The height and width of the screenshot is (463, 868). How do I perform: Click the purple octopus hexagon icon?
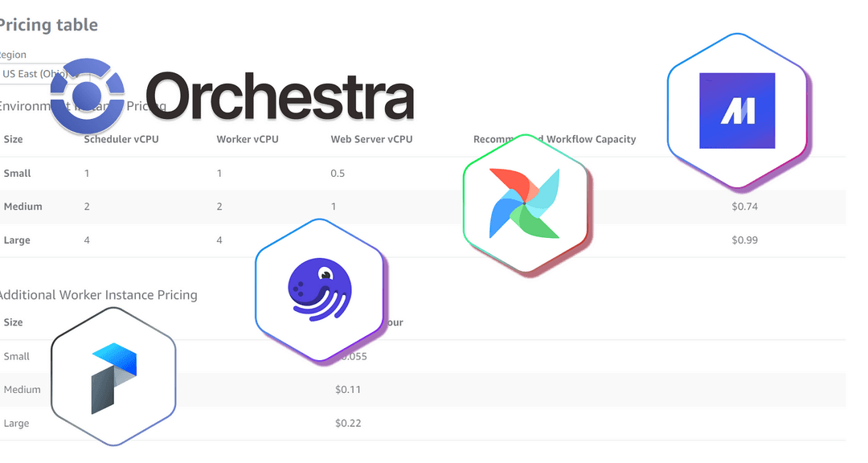[x=319, y=289]
